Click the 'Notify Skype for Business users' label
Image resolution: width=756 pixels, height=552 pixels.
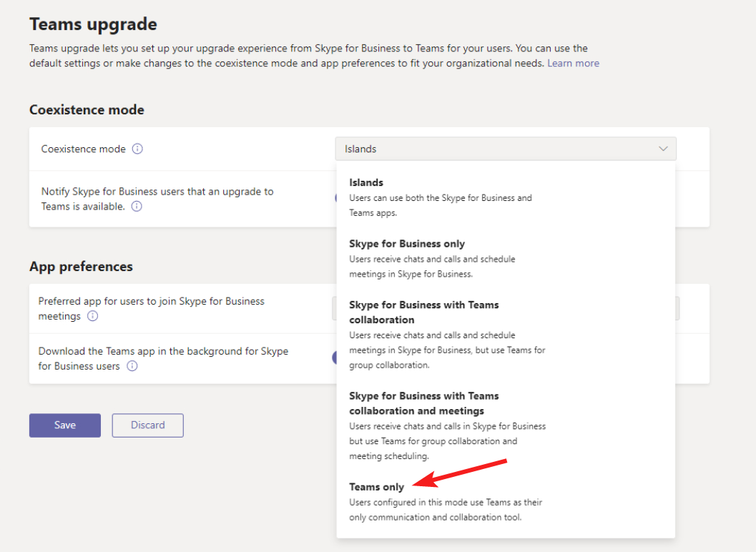point(157,199)
